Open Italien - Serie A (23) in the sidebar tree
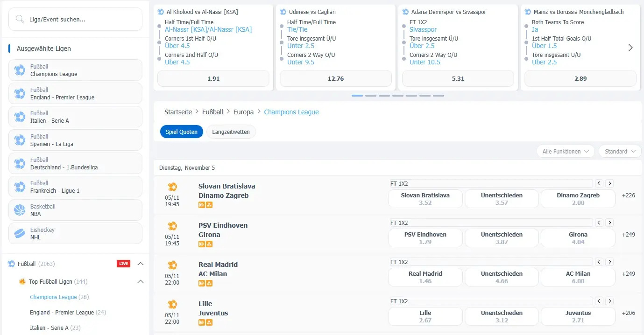 (x=55, y=328)
